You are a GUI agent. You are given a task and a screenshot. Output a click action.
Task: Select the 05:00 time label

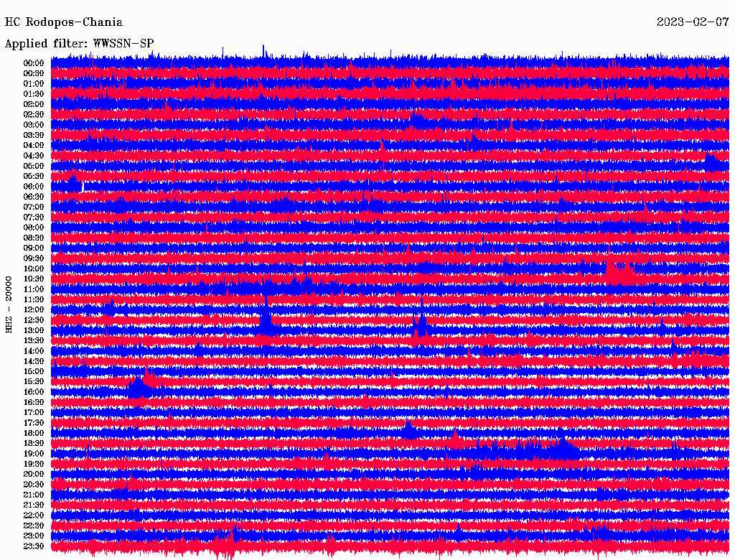(x=34, y=166)
